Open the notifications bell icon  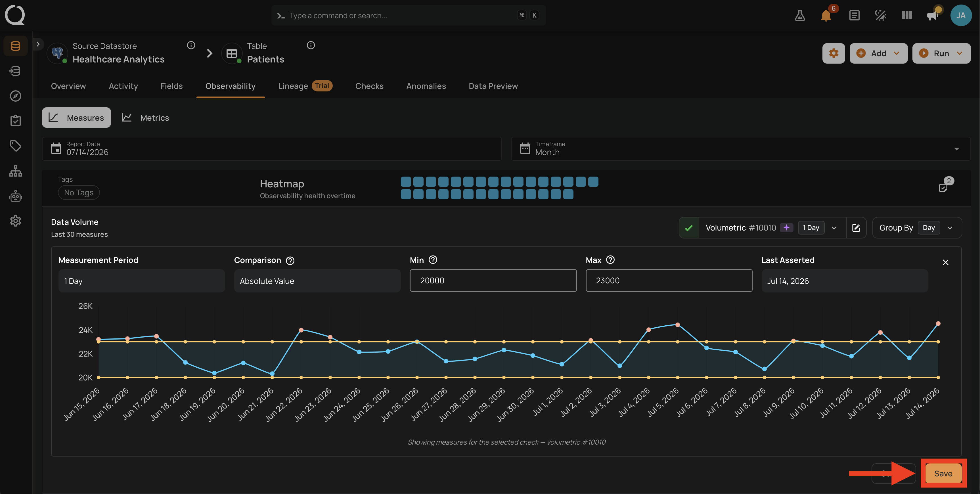[x=826, y=16]
